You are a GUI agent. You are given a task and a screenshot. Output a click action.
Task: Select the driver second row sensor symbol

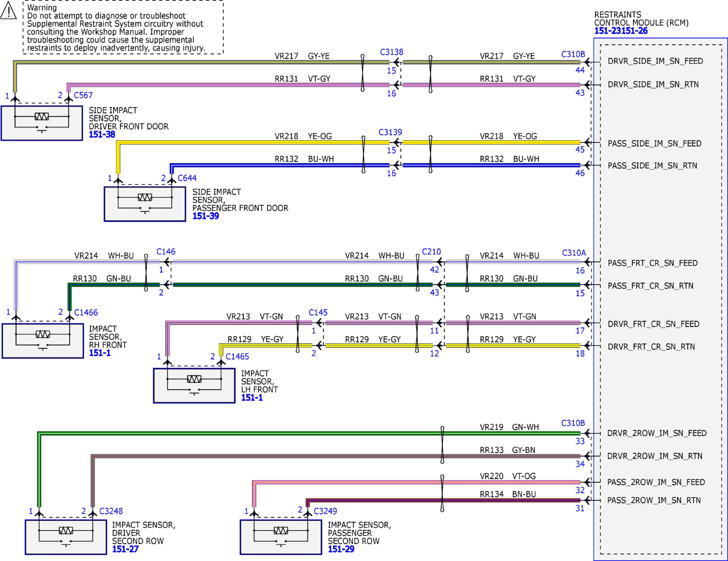[x=66, y=537]
